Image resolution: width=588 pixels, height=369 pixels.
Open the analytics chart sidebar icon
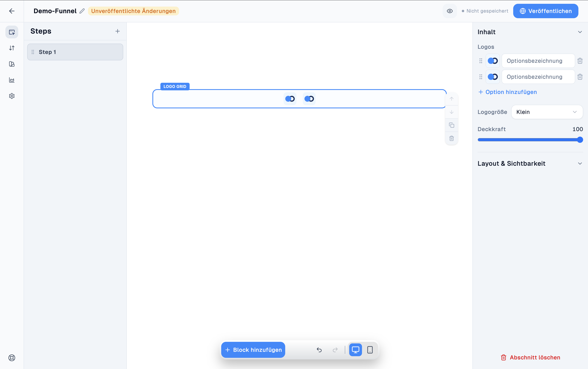pyautogui.click(x=12, y=80)
